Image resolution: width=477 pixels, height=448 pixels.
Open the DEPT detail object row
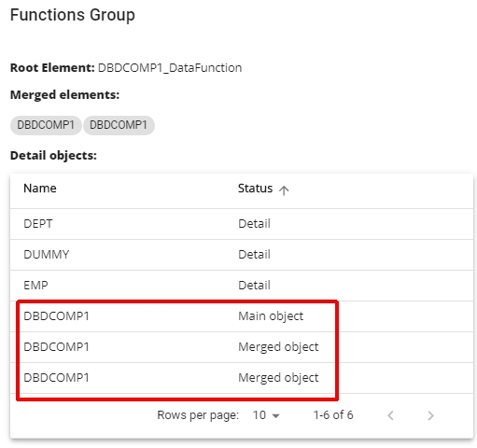pos(242,224)
